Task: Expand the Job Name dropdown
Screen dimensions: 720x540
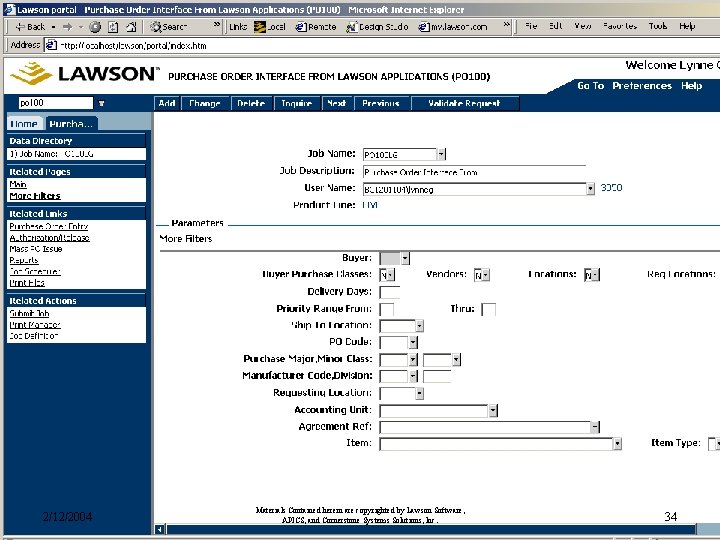Action: pyautogui.click(x=441, y=154)
